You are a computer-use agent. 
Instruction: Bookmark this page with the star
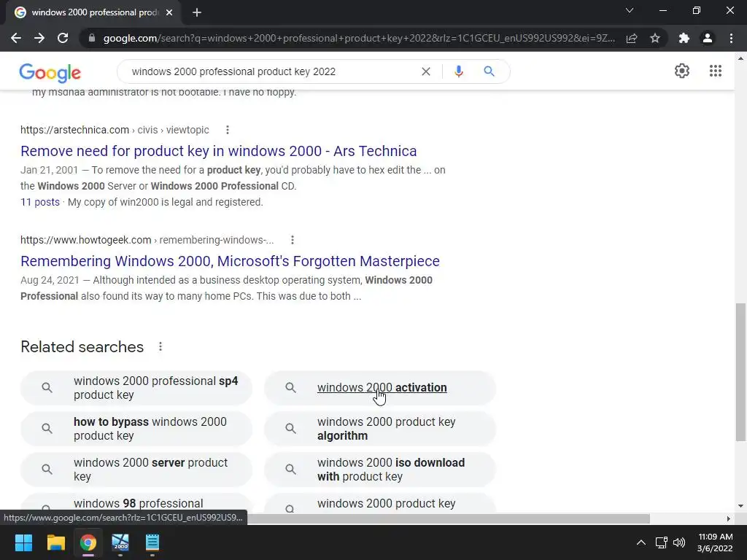coord(655,38)
